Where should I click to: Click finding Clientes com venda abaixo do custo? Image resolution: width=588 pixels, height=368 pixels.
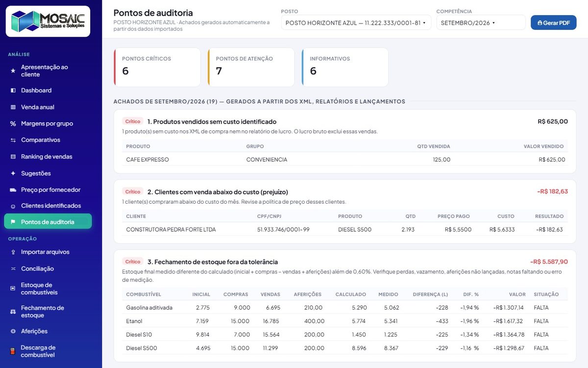click(x=218, y=192)
